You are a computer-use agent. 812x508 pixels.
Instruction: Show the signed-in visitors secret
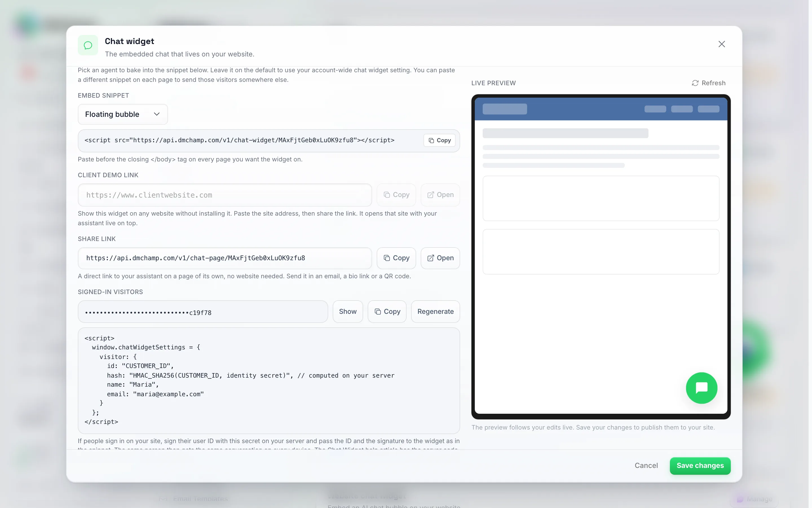[x=348, y=312]
